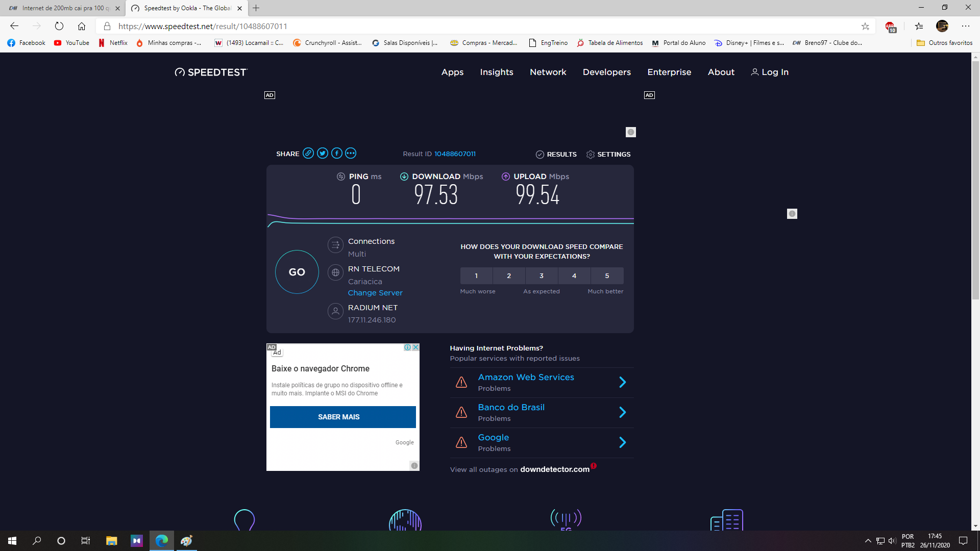The height and width of the screenshot is (551, 980).
Task: Expand the Amazon Web Services problems chevron
Action: 623,382
